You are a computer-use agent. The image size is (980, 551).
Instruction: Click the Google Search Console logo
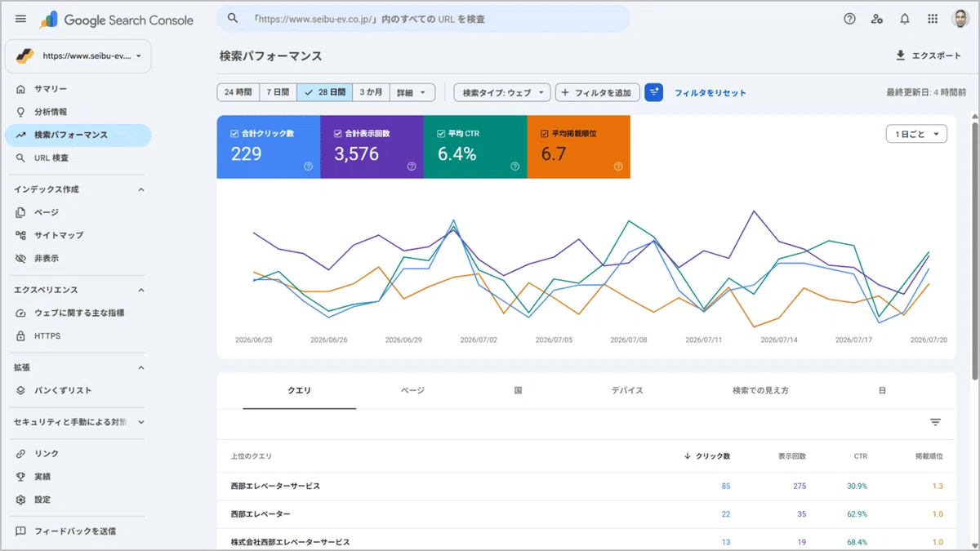(116, 20)
